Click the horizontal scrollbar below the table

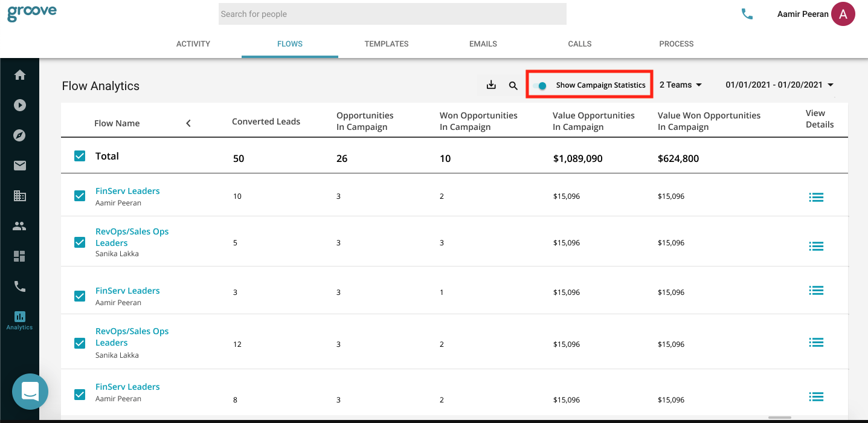point(780,418)
